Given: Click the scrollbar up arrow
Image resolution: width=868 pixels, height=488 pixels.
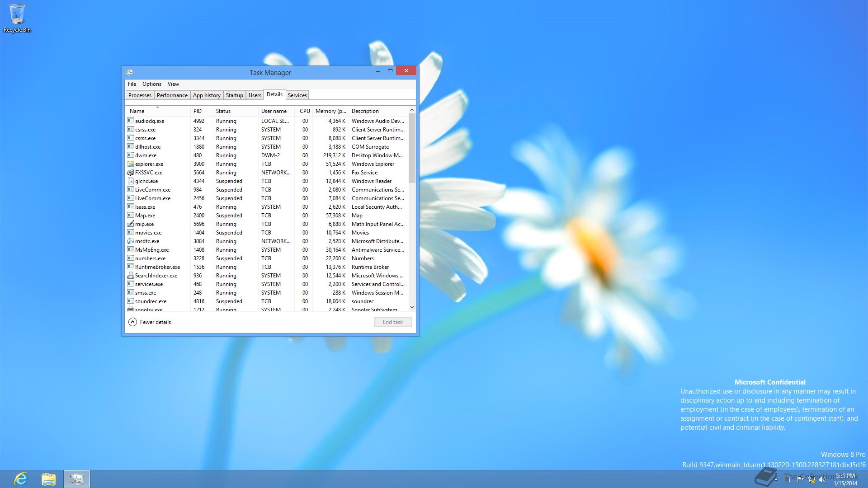Looking at the screenshot, I should pyautogui.click(x=412, y=110).
